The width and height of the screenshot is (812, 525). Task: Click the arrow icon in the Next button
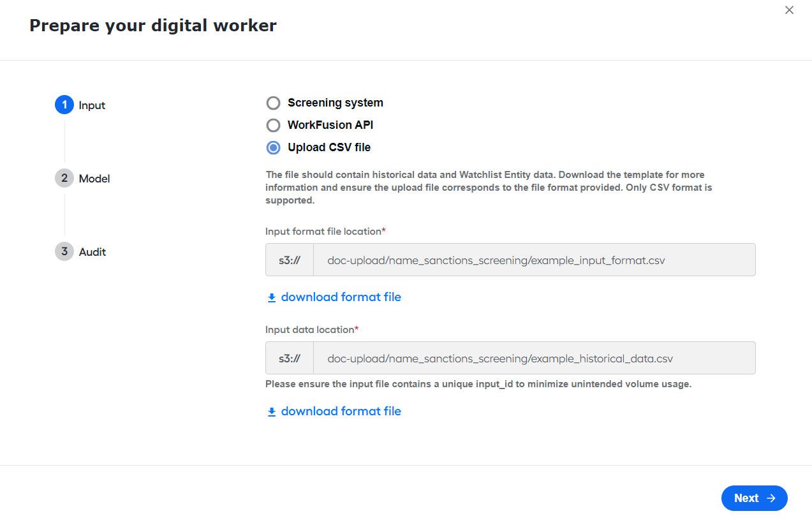point(771,498)
